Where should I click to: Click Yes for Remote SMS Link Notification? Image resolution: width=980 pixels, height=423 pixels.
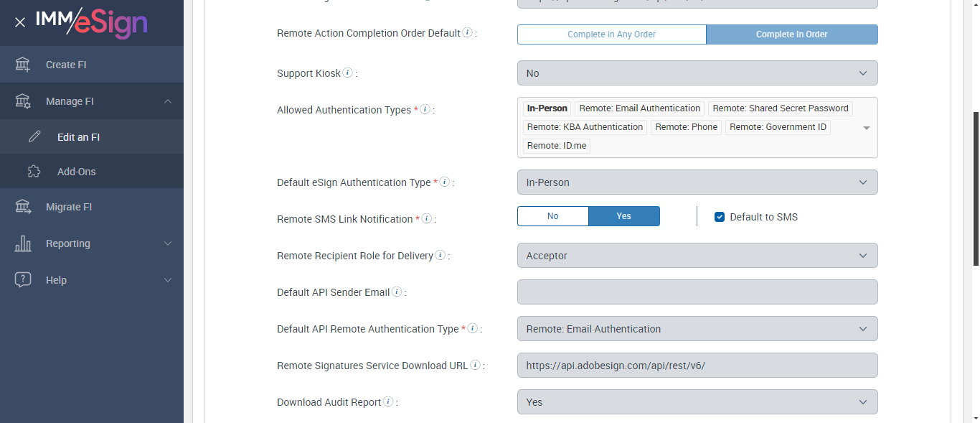pyautogui.click(x=623, y=216)
